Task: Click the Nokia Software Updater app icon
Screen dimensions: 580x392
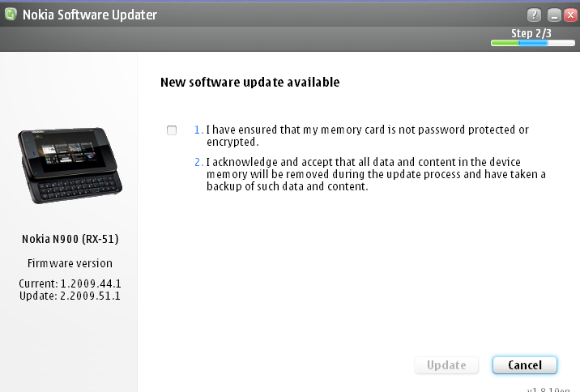Action: (x=11, y=15)
